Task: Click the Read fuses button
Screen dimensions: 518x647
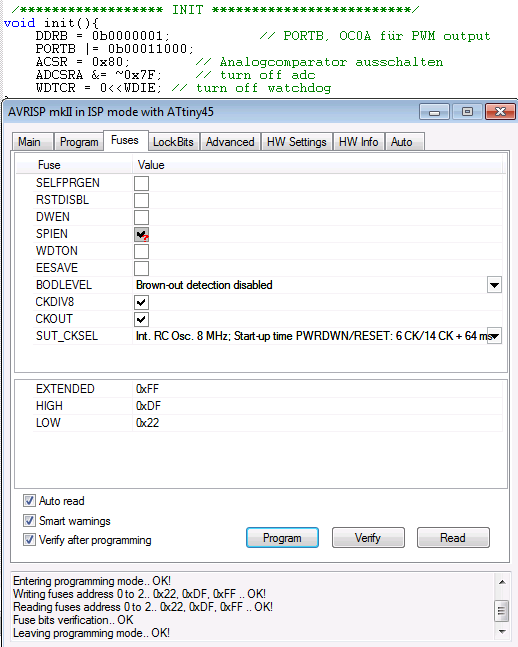Action: click(453, 538)
